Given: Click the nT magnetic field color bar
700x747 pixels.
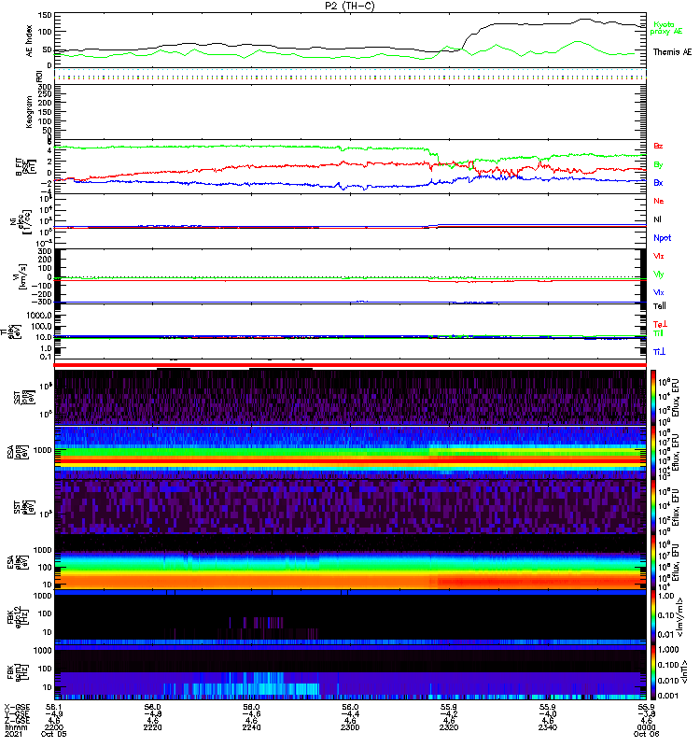Looking at the screenshot, I should [x=653, y=672].
